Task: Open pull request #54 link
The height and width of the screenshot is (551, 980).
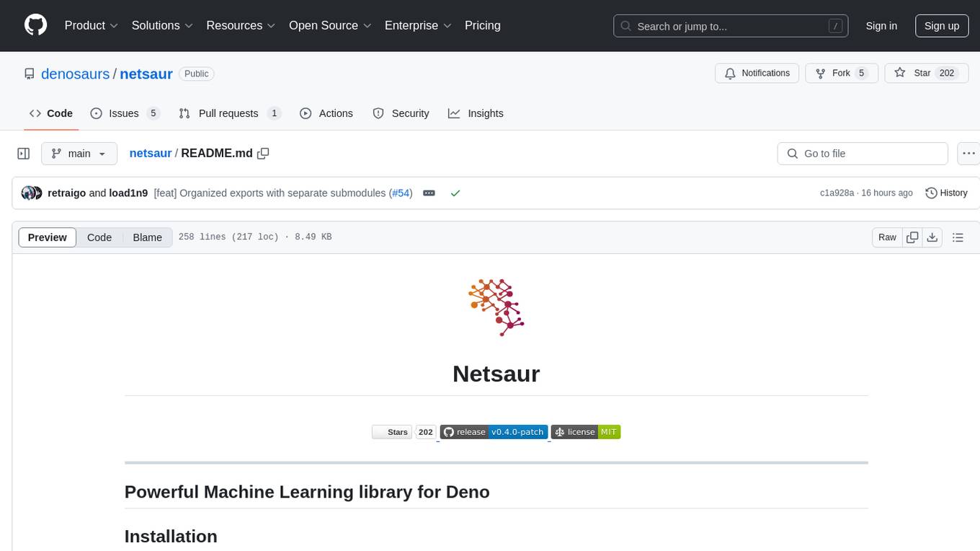Action: (x=400, y=193)
